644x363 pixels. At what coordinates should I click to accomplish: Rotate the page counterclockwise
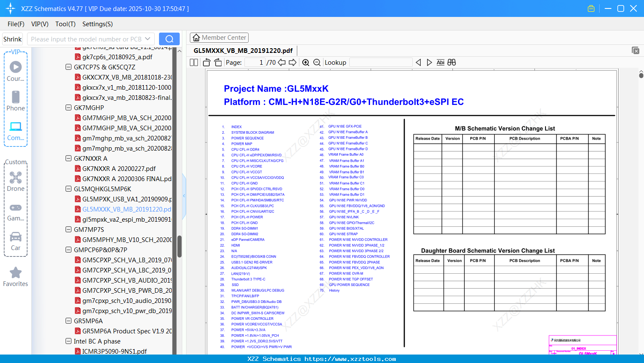pyautogui.click(x=207, y=63)
